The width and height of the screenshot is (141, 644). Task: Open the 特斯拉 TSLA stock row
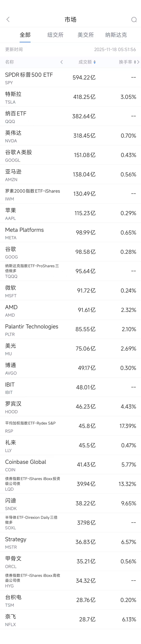point(70,97)
